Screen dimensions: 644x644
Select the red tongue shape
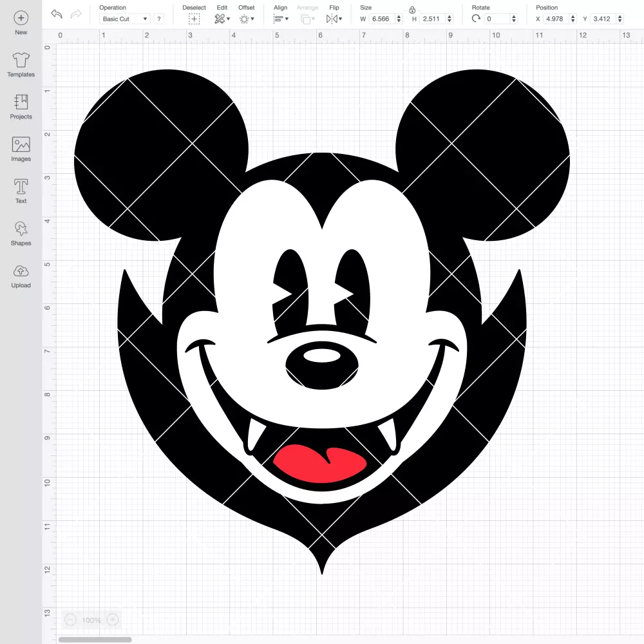[x=319, y=463]
